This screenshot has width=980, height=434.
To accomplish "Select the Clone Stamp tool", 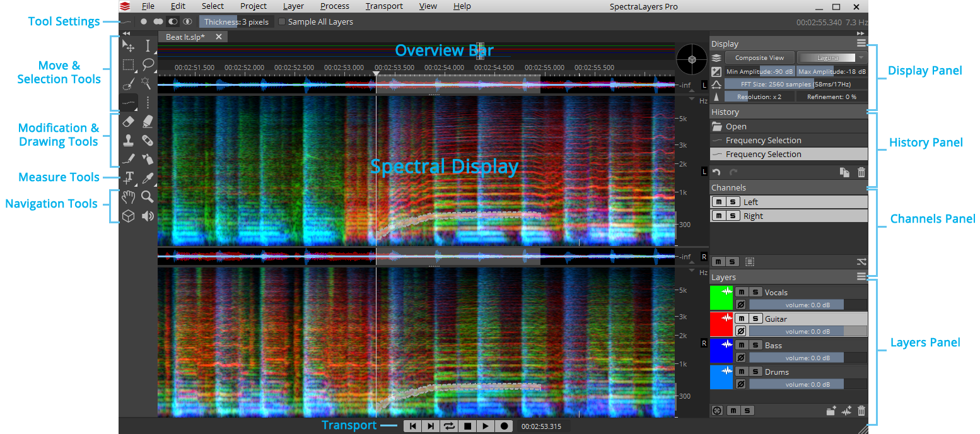I will 128,140.
